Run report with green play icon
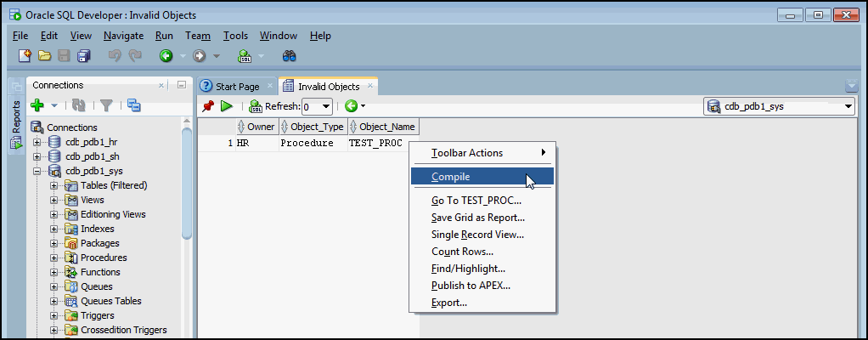868x340 pixels. point(227,106)
